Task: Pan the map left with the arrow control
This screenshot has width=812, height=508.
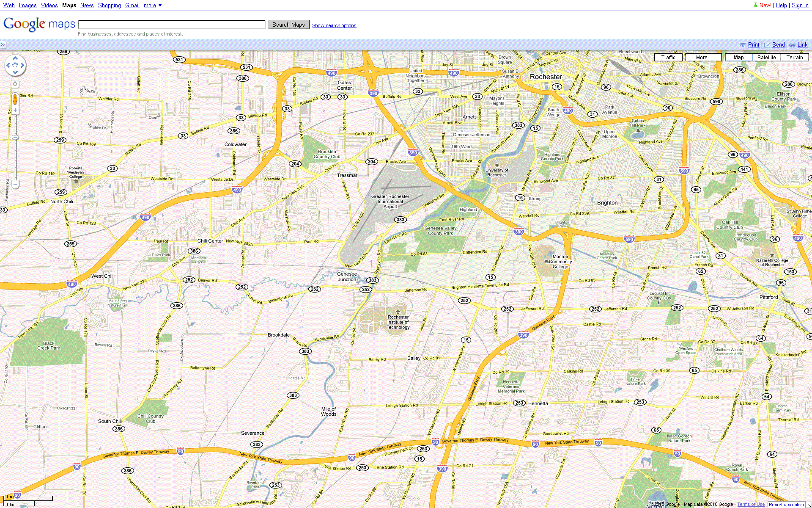Action: point(8,66)
